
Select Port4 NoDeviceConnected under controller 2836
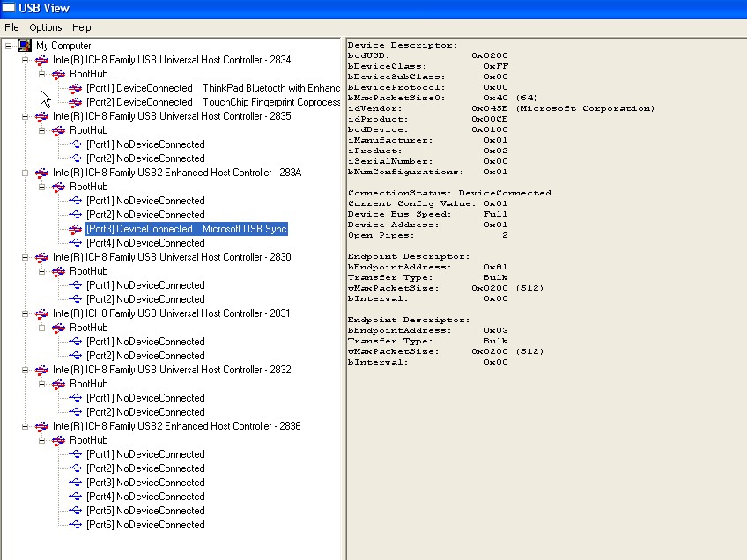click(145, 497)
